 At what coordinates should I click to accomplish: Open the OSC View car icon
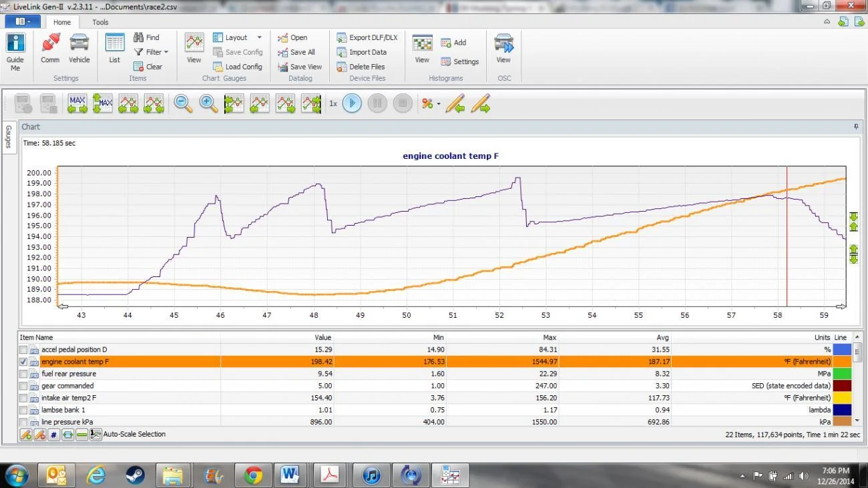coord(503,48)
